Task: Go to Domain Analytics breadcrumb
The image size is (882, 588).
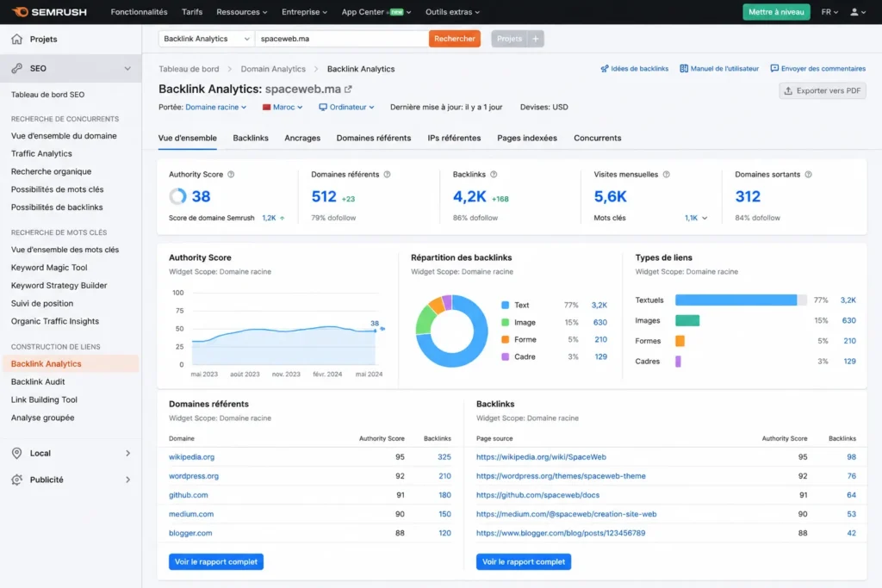Action: 273,69
